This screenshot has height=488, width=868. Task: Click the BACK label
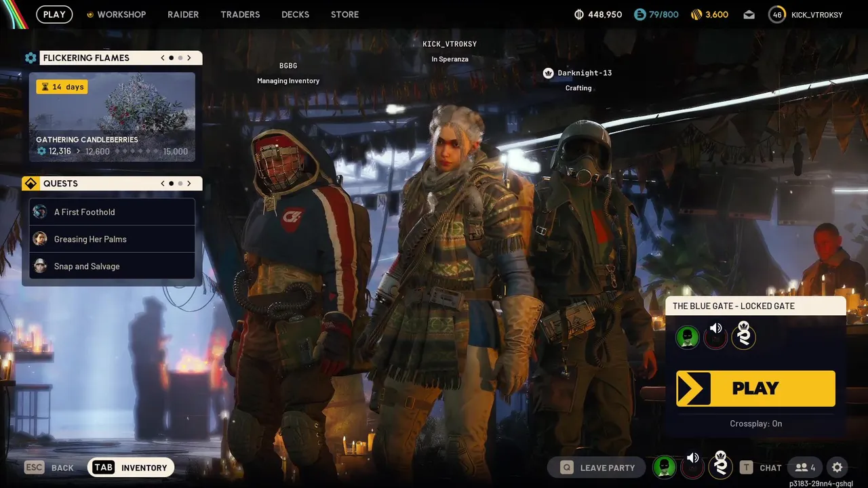[62, 468]
